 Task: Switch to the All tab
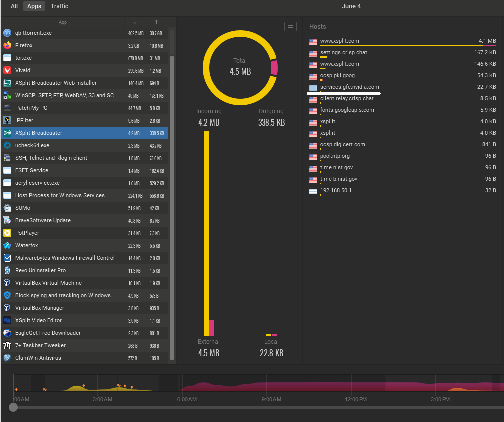point(14,6)
